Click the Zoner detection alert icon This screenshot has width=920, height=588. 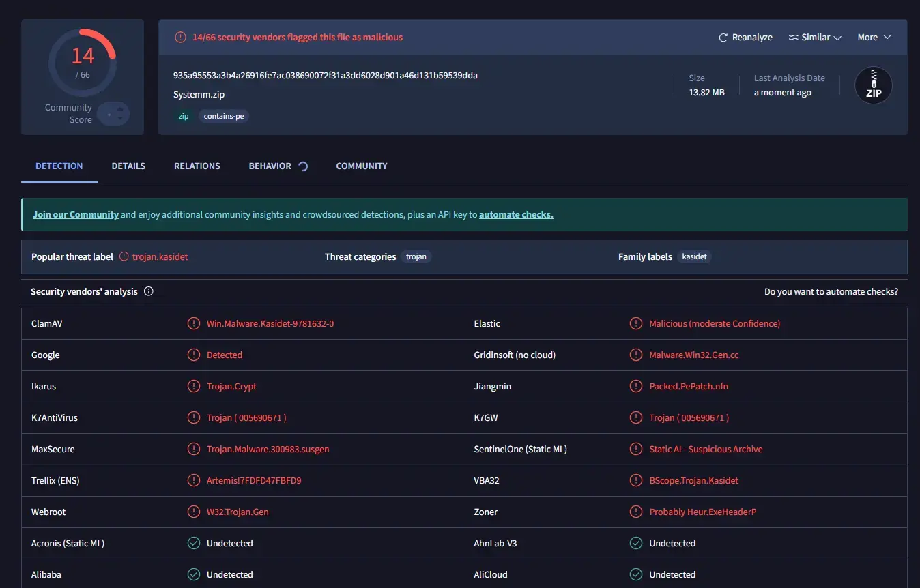click(x=636, y=512)
